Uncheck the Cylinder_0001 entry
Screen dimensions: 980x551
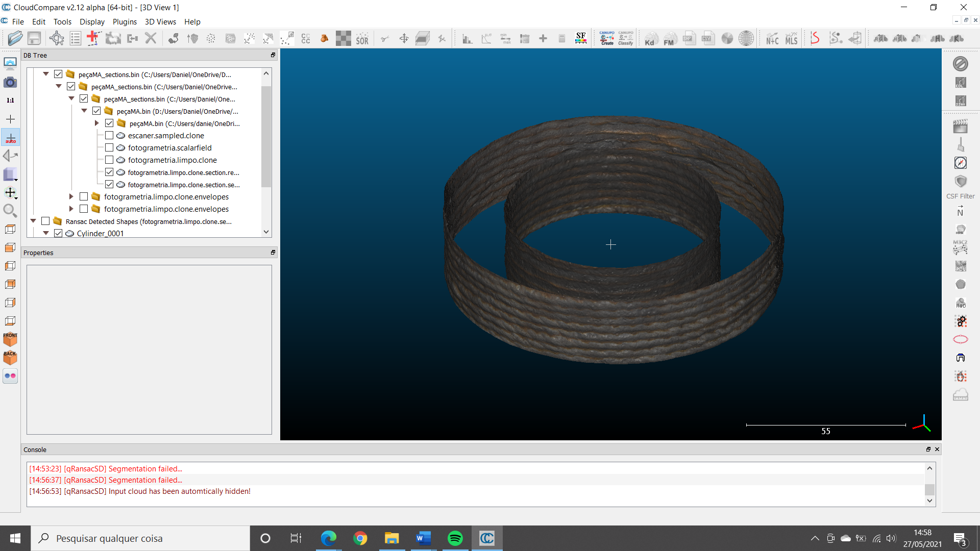(x=59, y=233)
